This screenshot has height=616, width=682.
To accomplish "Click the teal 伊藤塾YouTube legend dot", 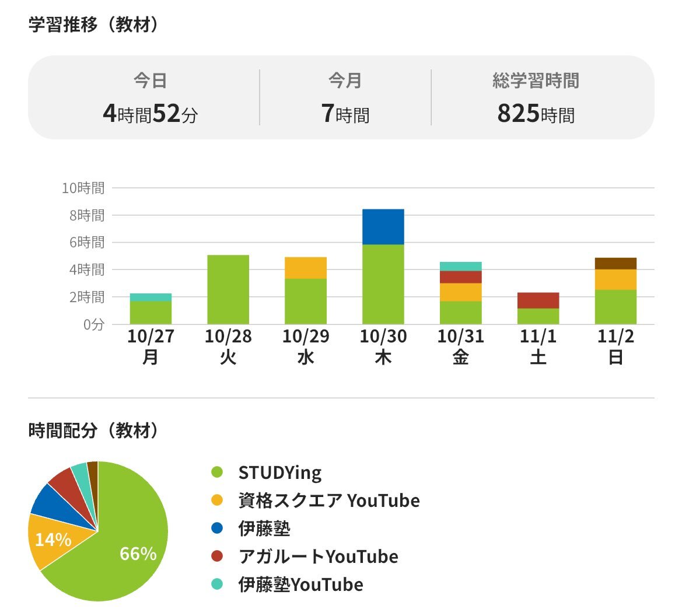I will pyautogui.click(x=217, y=584).
